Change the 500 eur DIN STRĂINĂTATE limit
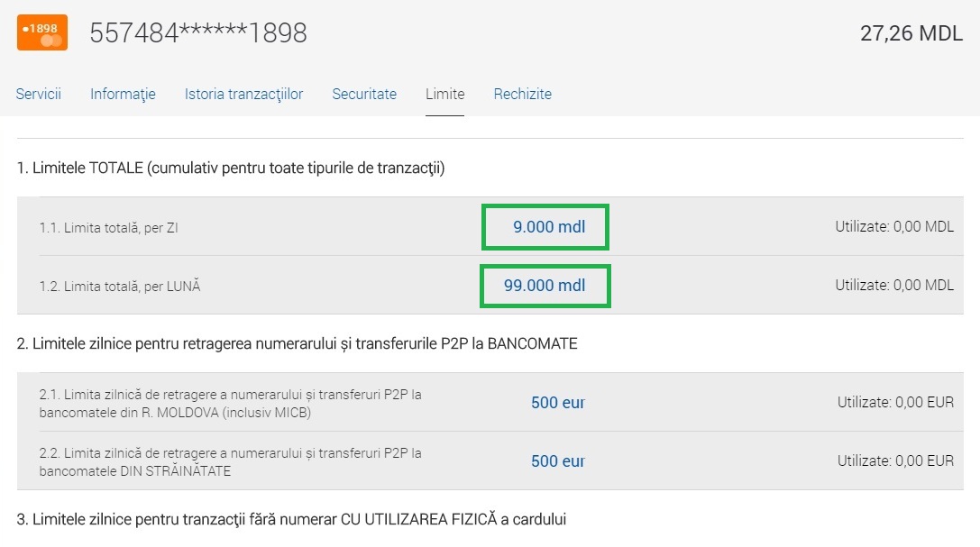 [558, 461]
